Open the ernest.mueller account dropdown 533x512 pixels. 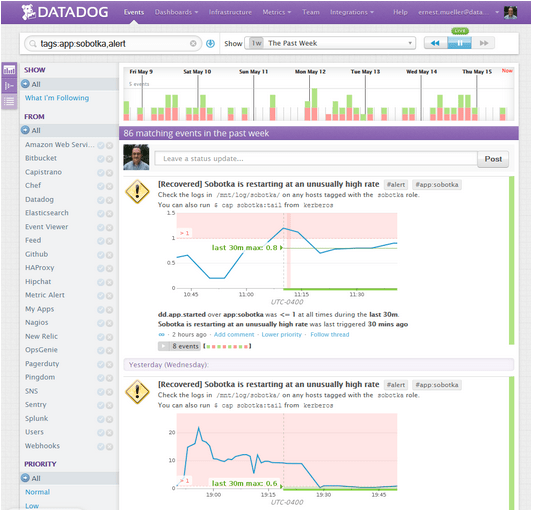tap(458, 12)
